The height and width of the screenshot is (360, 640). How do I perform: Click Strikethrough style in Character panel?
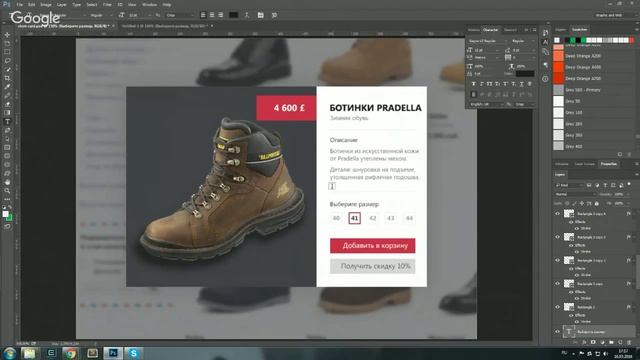point(529,84)
